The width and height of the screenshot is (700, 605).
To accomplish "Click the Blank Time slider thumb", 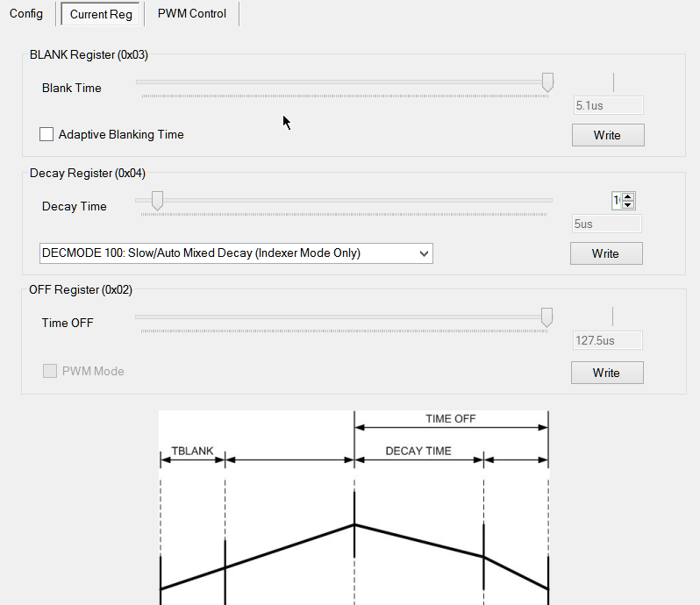I will pos(547,82).
